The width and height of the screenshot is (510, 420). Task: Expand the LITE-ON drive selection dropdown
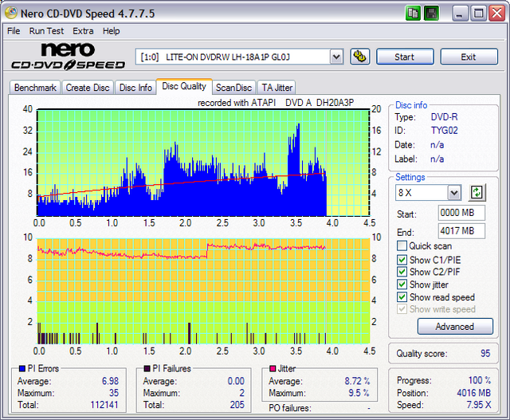(x=336, y=57)
